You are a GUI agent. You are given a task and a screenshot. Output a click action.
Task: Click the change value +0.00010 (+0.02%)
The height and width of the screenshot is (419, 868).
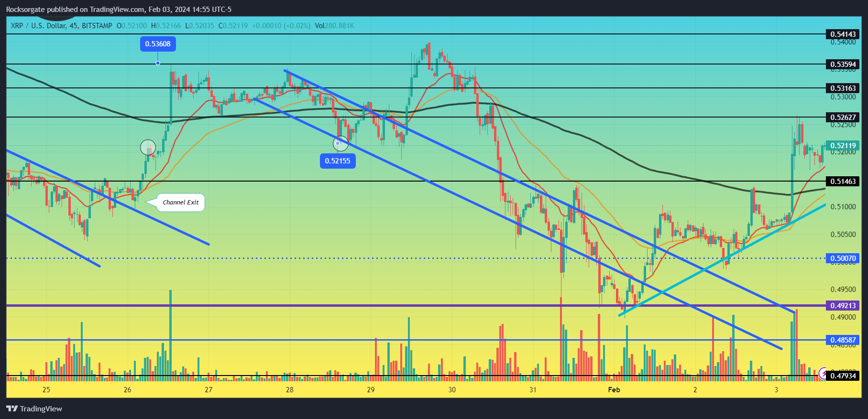coord(281,26)
